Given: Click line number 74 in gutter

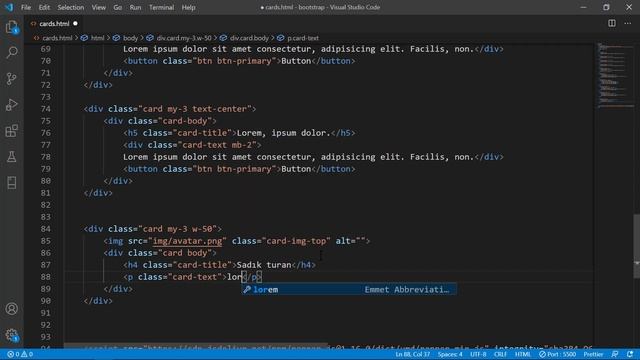Looking at the screenshot, I should (x=46, y=109).
